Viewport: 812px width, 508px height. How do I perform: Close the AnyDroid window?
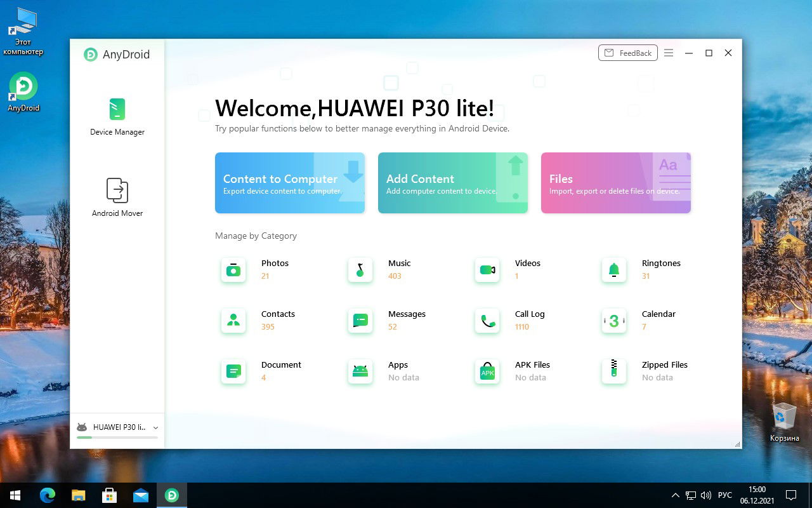point(728,53)
